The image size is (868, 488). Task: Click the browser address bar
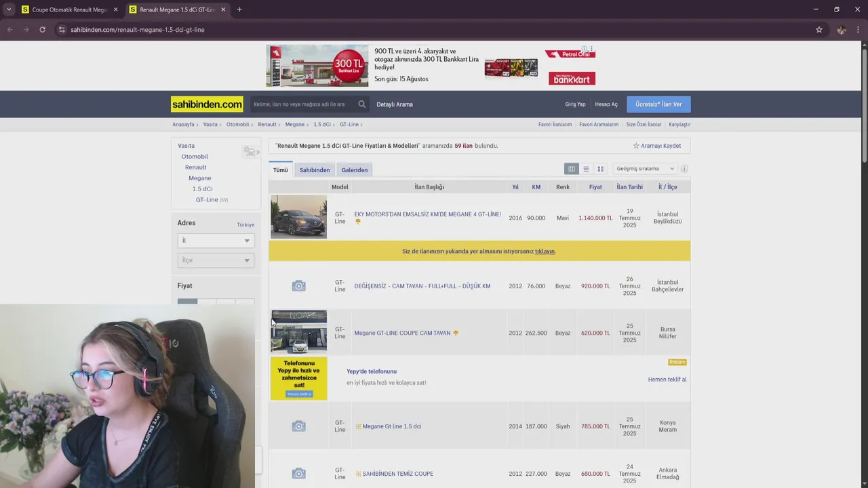[434, 30]
